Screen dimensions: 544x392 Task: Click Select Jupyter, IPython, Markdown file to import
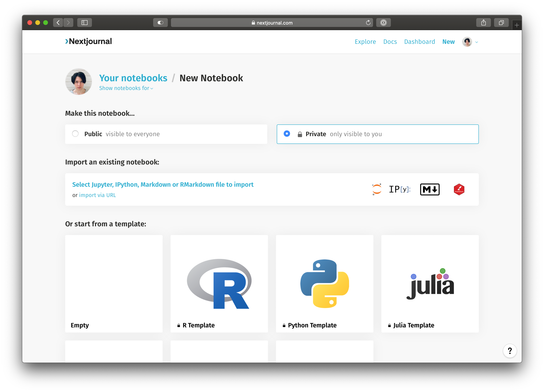click(163, 185)
